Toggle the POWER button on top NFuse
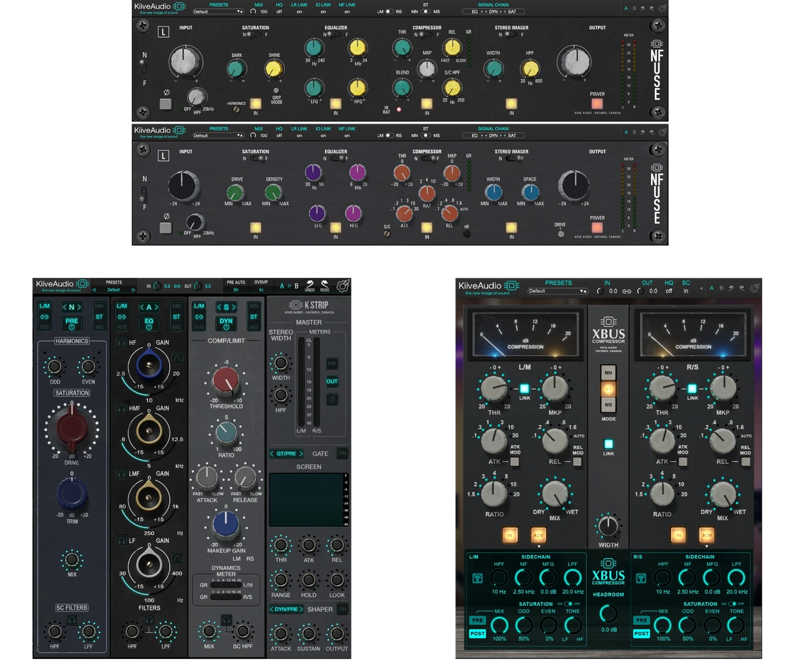This screenshot has height=672, width=801. [597, 103]
